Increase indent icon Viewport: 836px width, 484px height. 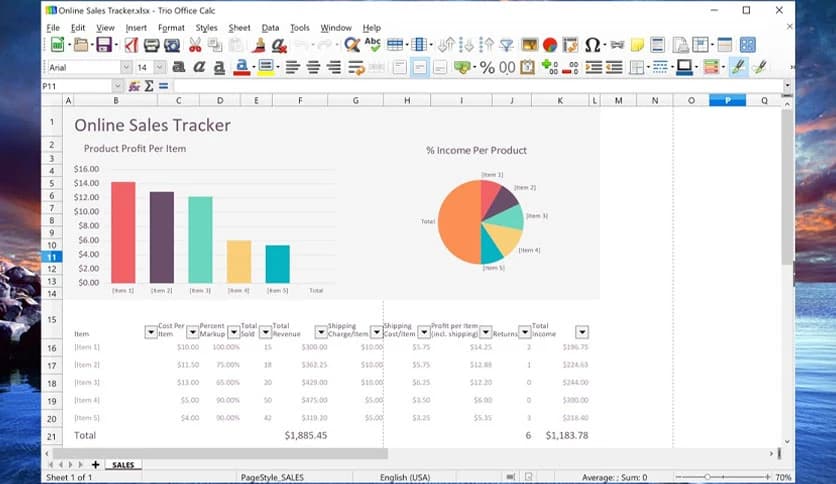(593, 67)
